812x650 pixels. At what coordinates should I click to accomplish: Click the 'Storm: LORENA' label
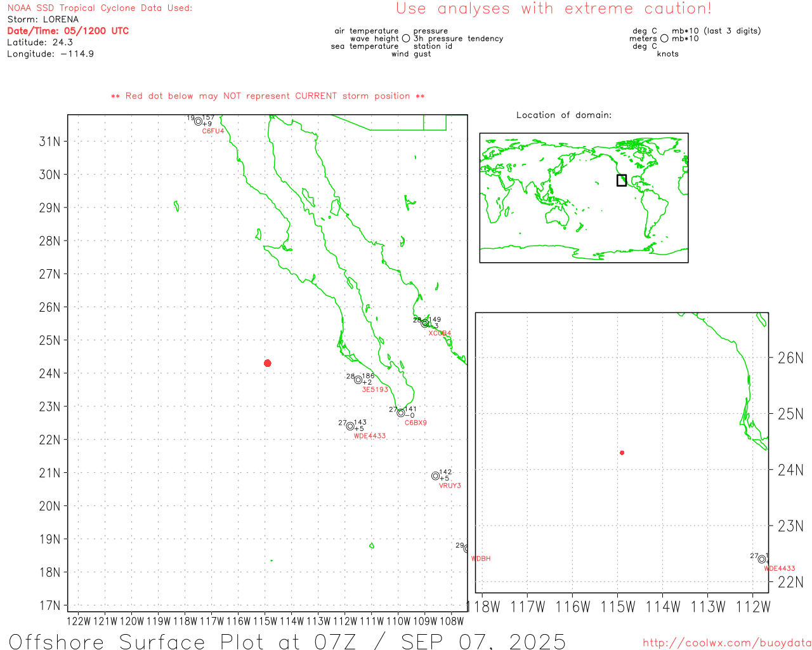[x=43, y=19]
